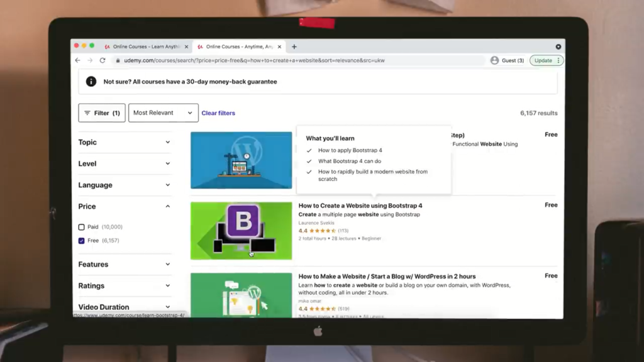Click the lock icon in address bar
Image resolution: width=644 pixels, height=362 pixels.
click(118, 60)
